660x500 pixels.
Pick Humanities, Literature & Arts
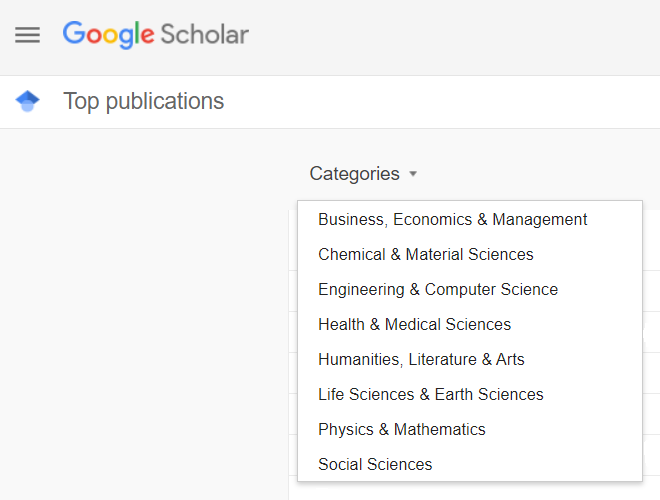470,359
